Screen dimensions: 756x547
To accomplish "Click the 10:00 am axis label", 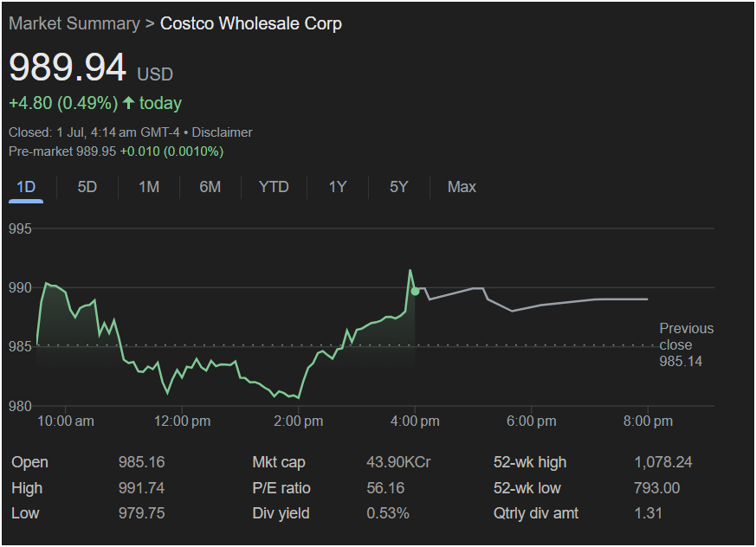I will tap(66, 422).
